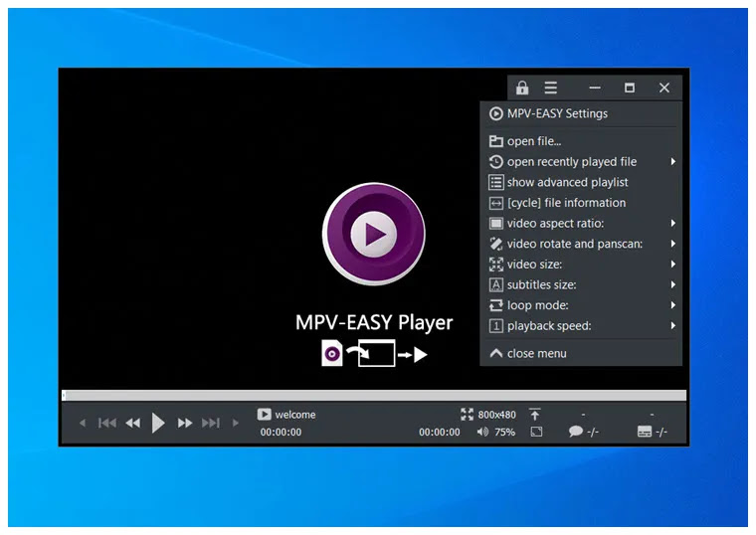The height and width of the screenshot is (535, 756).
Task: Click '[cycle] file information' entry
Action: [581, 203]
